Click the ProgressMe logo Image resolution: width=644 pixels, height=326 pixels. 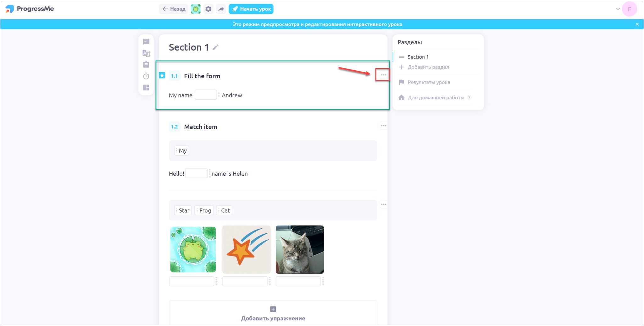click(x=30, y=9)
